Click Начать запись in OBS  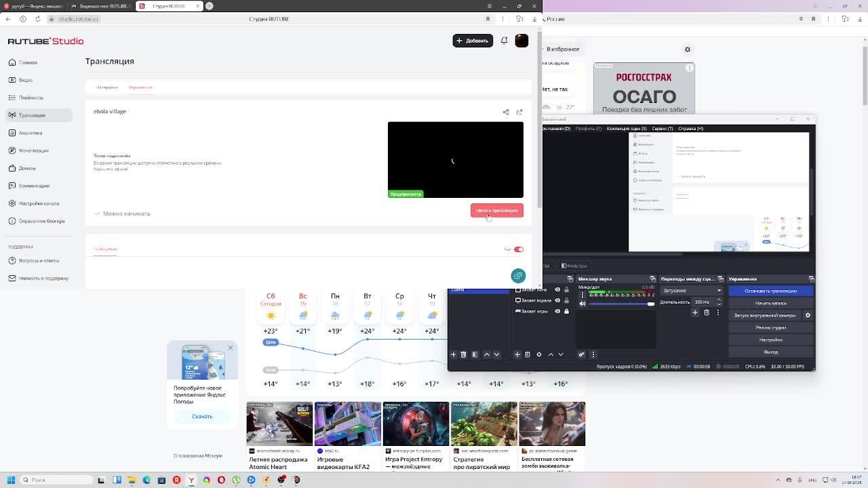click(x=770, y=303)
